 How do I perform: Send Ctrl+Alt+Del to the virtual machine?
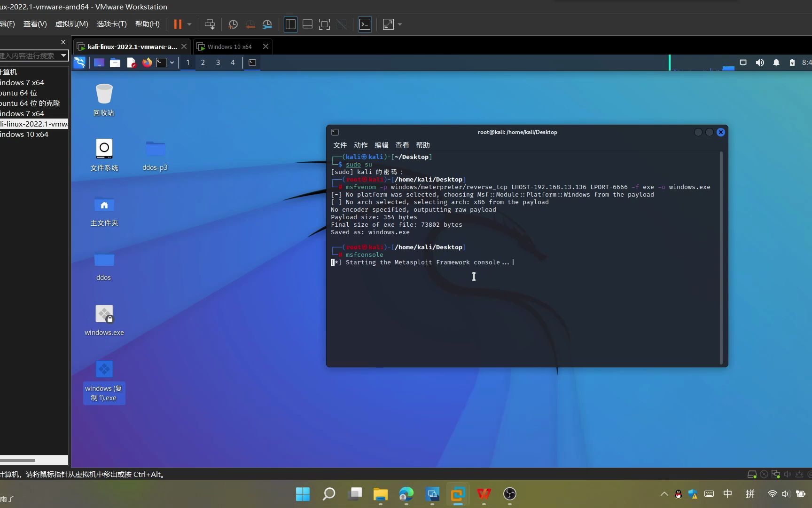tap(210, 24)
